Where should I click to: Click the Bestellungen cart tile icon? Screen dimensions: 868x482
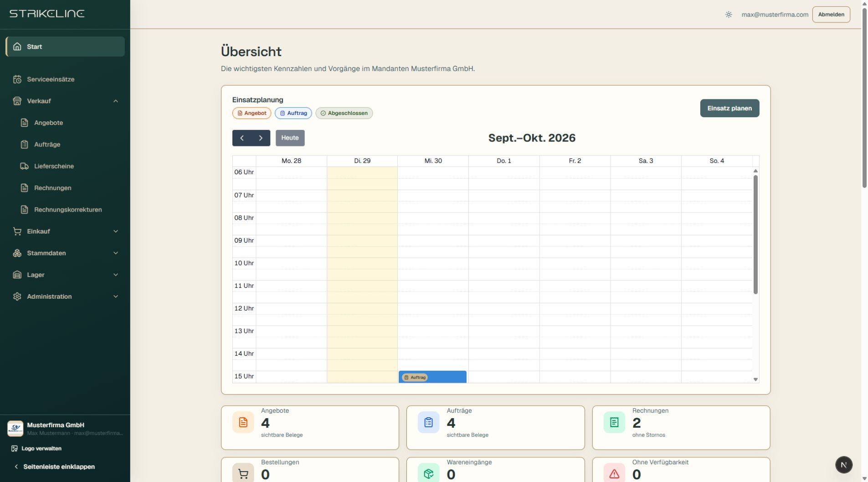243,474
